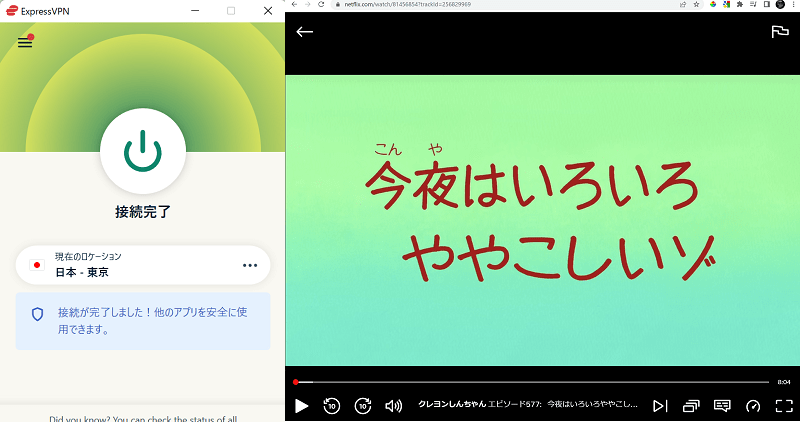Screen dimensions: 800x422
Task: Open the Chrome profile avatar
Action: coord(780,5)
